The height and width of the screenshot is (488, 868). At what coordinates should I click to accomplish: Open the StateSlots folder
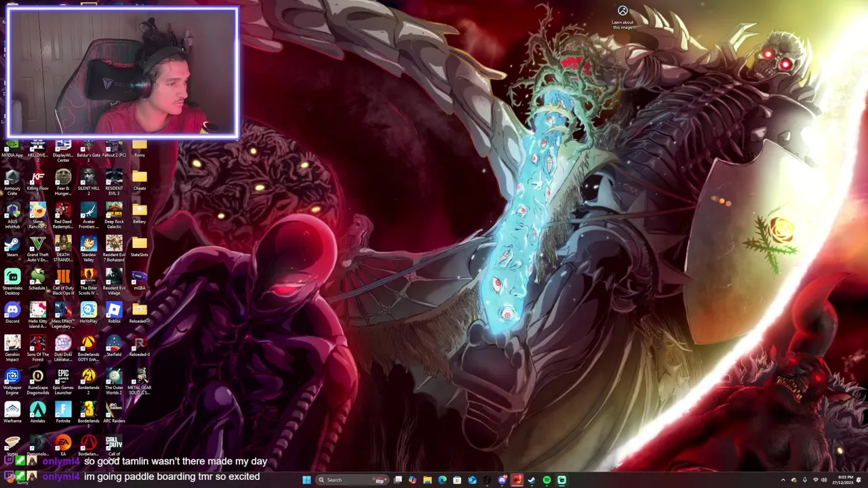[139, 247]
